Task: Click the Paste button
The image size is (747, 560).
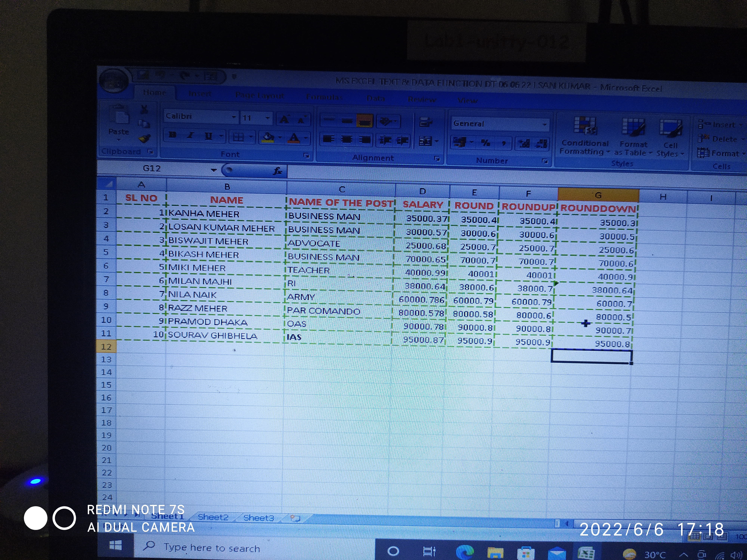Action: pyautogui.click(x=119, y=122)
